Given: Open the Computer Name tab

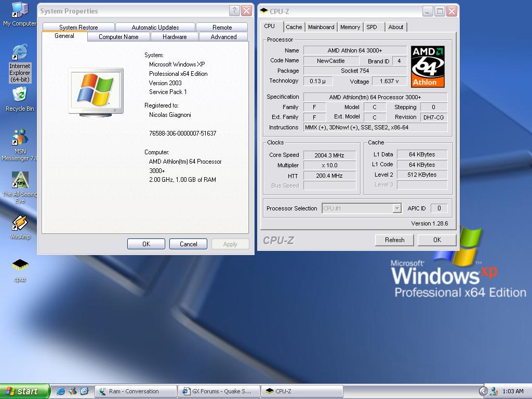Looking at the screenshot, I should (x=118, y=37).
